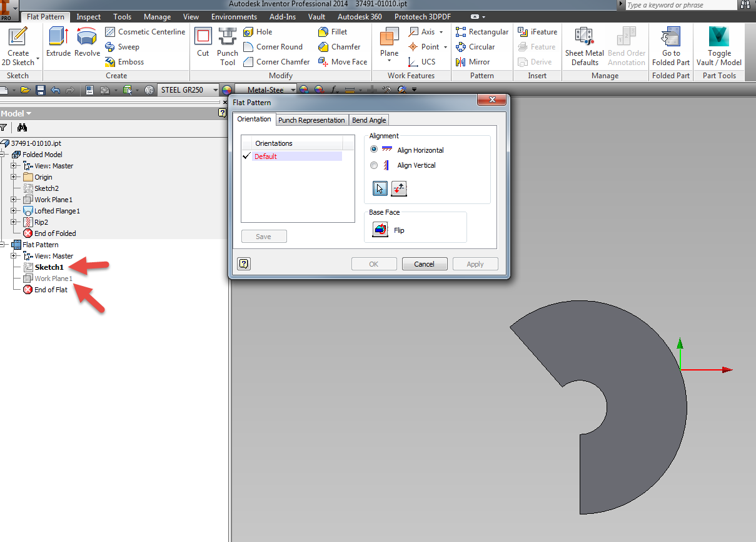Select the Default orientation row

click(291, 156)
